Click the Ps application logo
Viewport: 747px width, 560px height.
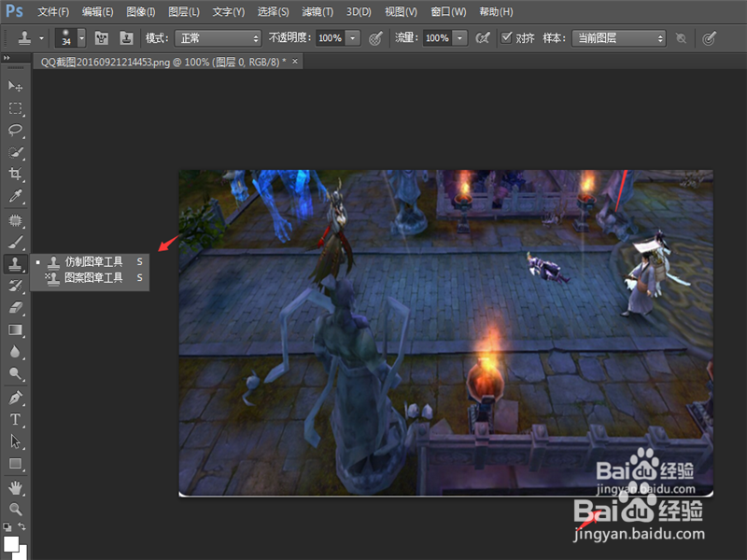pos(14,10)
